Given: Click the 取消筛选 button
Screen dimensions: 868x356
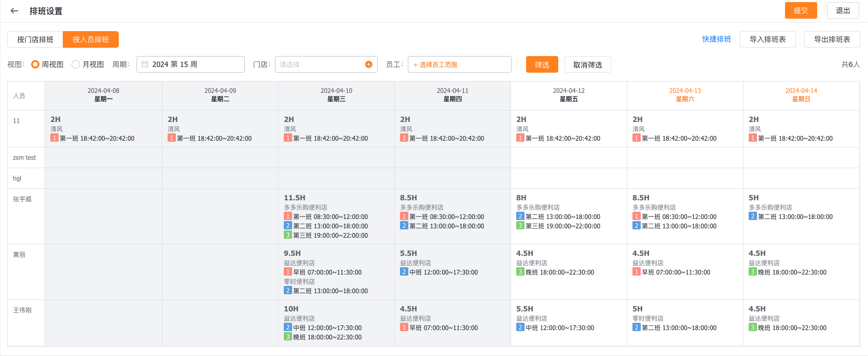Looking at the screenshot, I should click(587, 64).
